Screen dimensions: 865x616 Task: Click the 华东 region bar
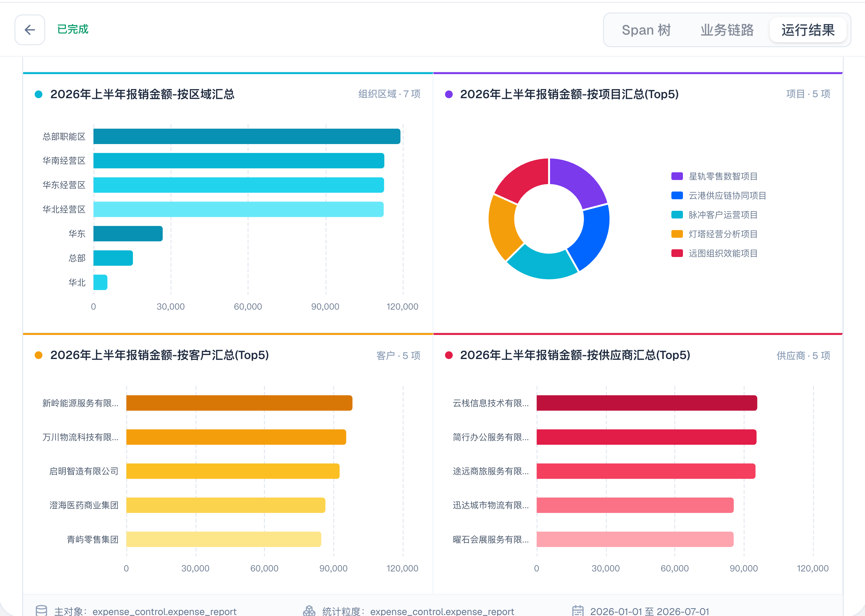128,234
